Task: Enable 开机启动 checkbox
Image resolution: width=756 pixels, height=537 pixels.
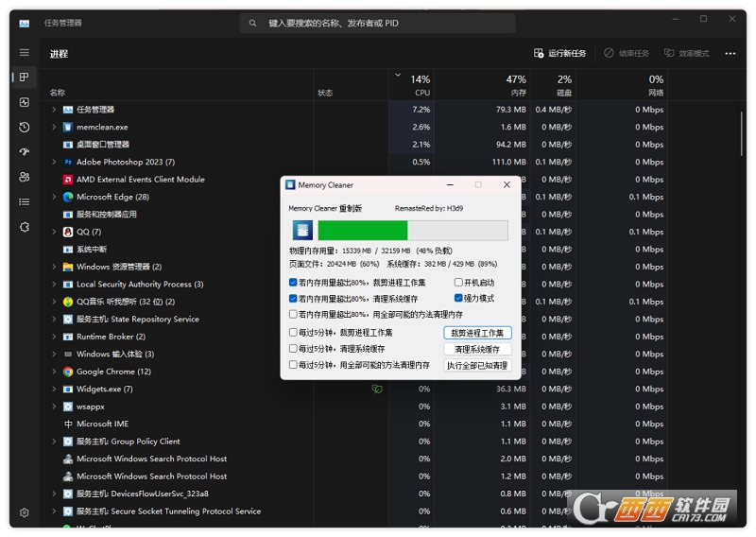Action: [x=458, y=283]
